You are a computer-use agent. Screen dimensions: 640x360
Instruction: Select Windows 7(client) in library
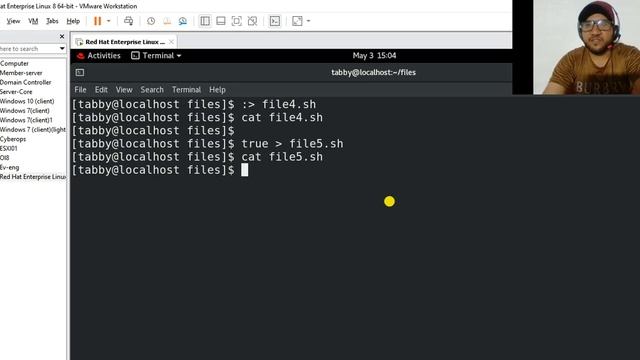[x=24, y=110]
